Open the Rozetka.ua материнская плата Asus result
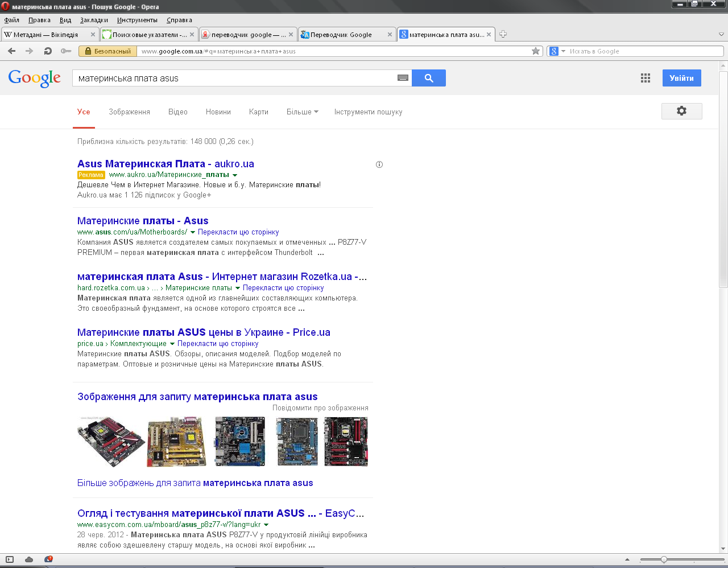Image resolution: width=728 pixels, height=568 pixels. pyautogui.click(x=222, y=277)
